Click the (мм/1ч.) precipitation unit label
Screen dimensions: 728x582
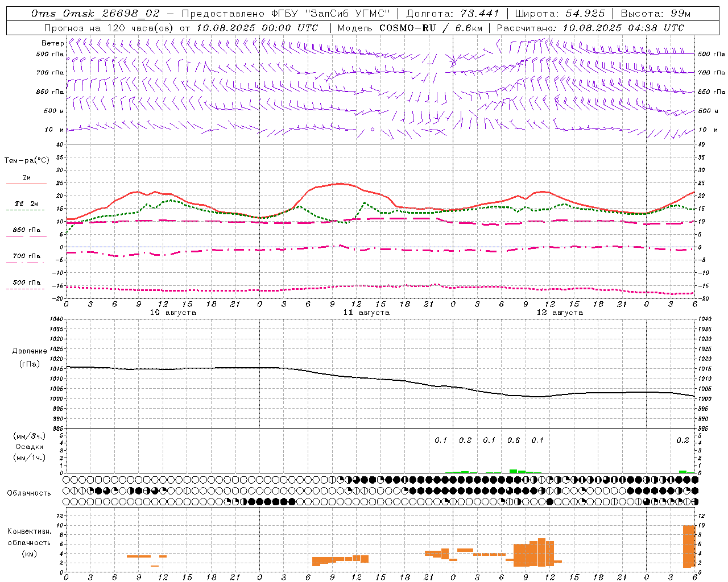pos(30,458)
